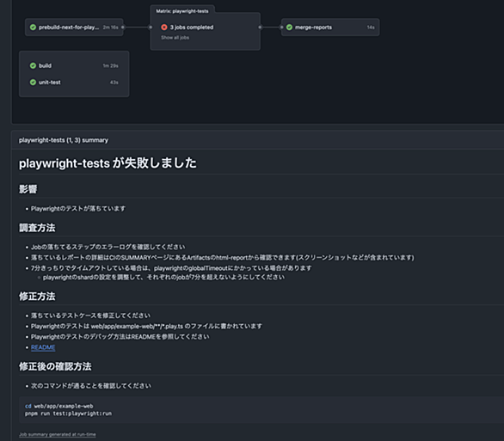Click the green check icon next to unit-test

coord(33,83)
